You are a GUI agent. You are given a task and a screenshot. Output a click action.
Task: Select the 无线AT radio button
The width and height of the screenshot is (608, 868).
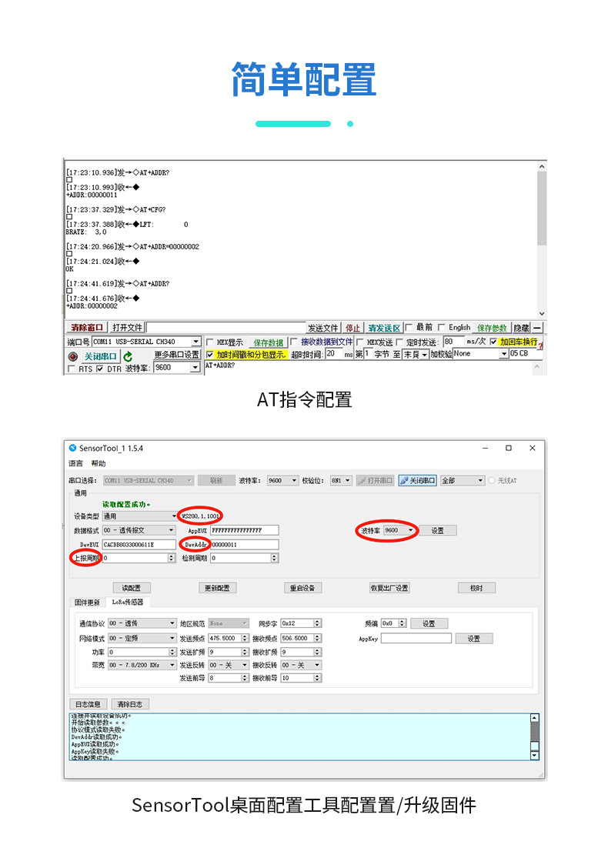[x=492, y=480]
